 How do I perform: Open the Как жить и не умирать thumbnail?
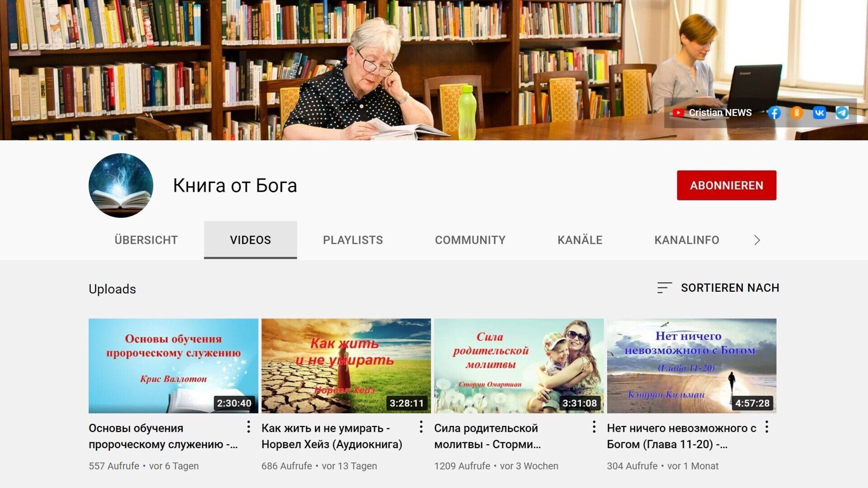(x=346, y=366)
